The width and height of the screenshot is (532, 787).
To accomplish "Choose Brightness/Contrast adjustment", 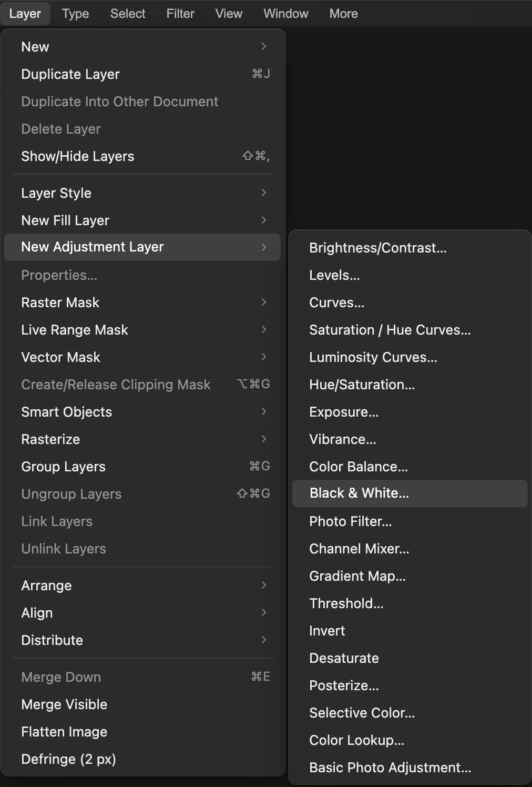I will pyautogui.click(x=410, y=248).
